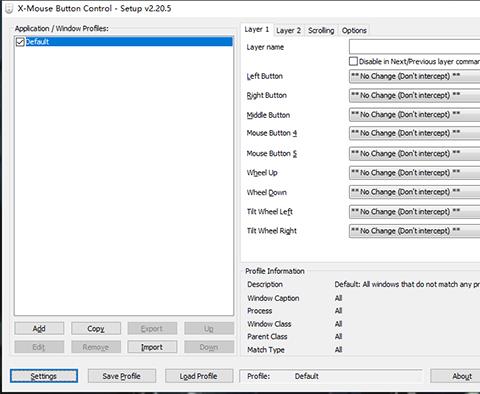Click the Match Type label
The width and height of the screenshot is (480, 394).
tap(266, 350)
